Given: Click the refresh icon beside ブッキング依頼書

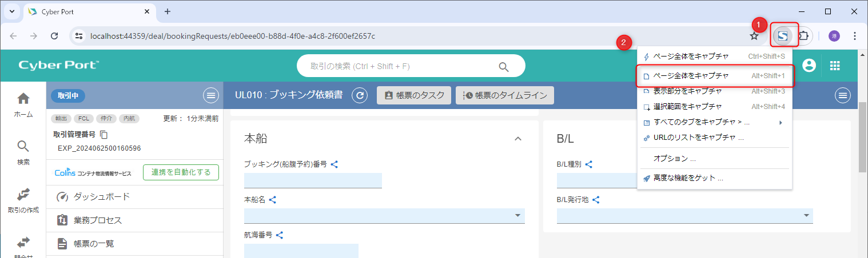Looking at the screenshot, I should coord(359,96).
